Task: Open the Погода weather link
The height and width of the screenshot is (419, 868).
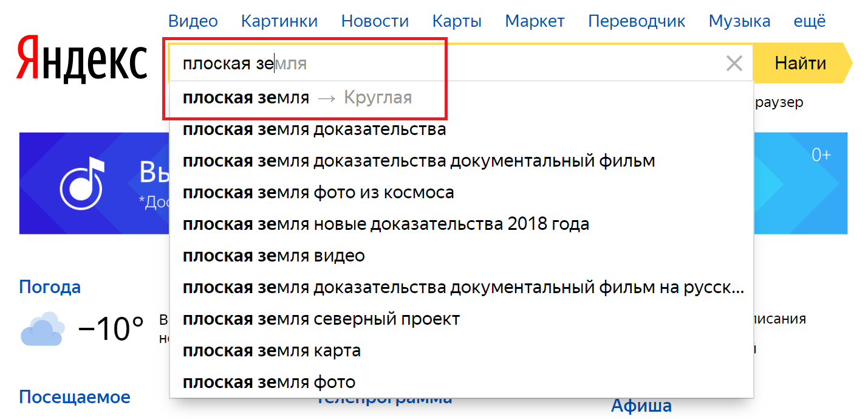Action: click(x=50, y=287)
